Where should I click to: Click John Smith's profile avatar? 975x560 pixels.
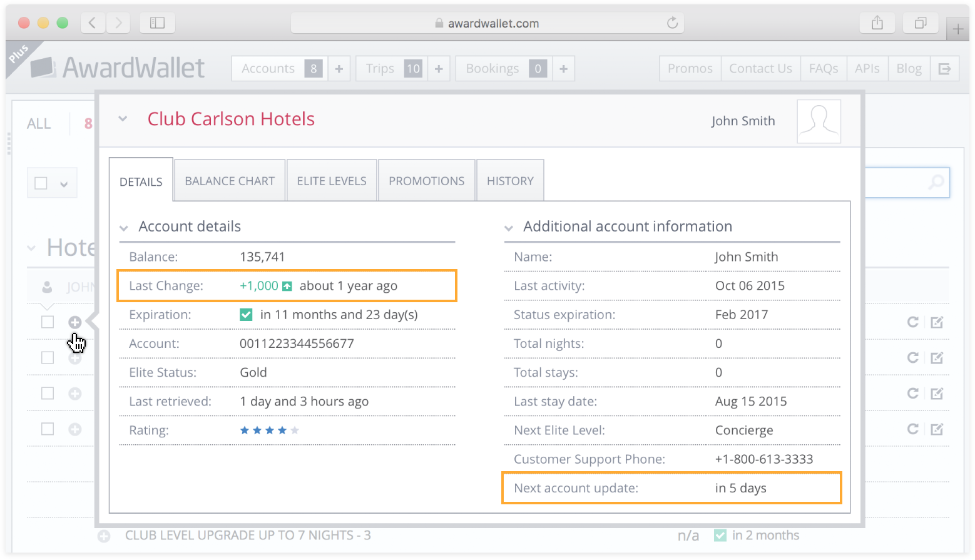tap(819, 121)
